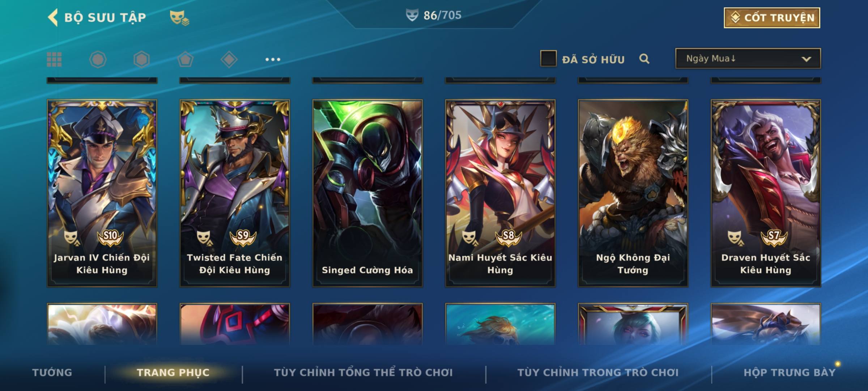
Task: Open the Hộp Trưng Bày tab
Action: (x=790, y=373)
